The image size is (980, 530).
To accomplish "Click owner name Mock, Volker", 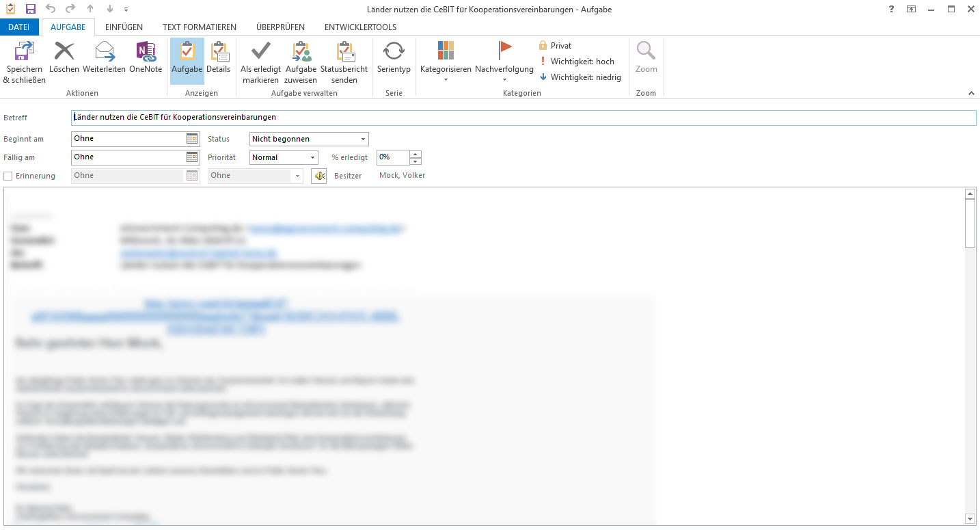I will pos(403,176).
